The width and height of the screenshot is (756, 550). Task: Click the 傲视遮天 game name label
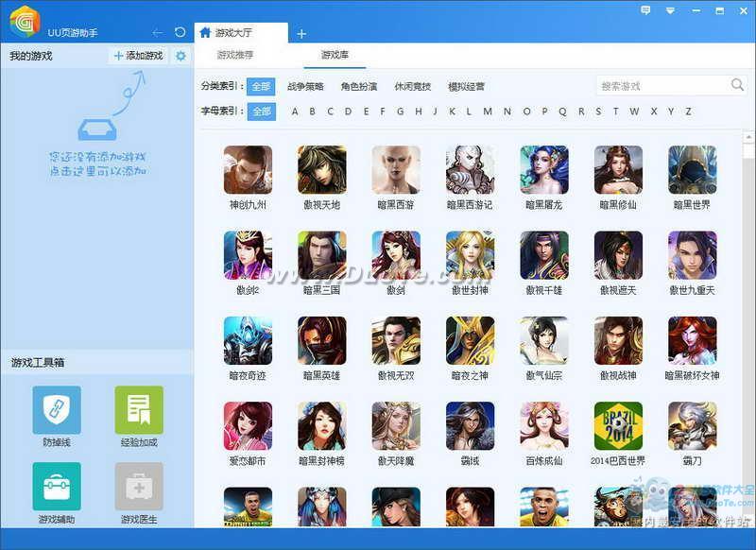click(618, 290)
